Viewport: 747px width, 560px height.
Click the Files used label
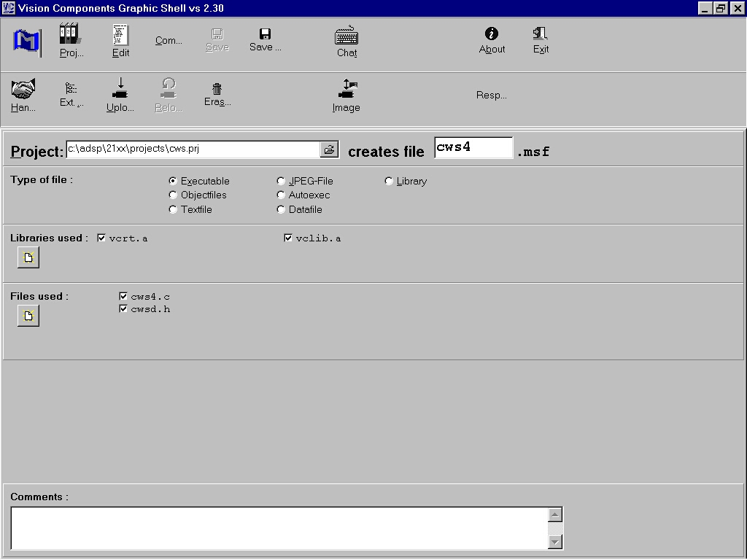click(x=39, y=296)
